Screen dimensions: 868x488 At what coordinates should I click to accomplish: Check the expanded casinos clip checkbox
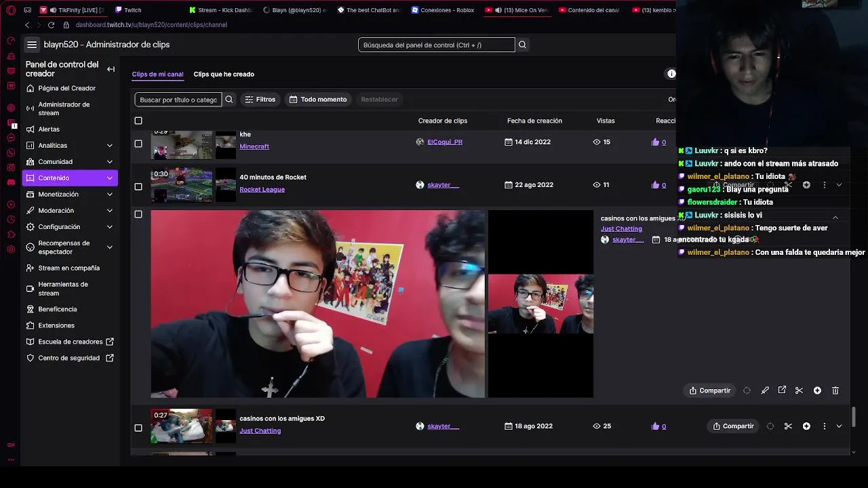pos(138,214)
